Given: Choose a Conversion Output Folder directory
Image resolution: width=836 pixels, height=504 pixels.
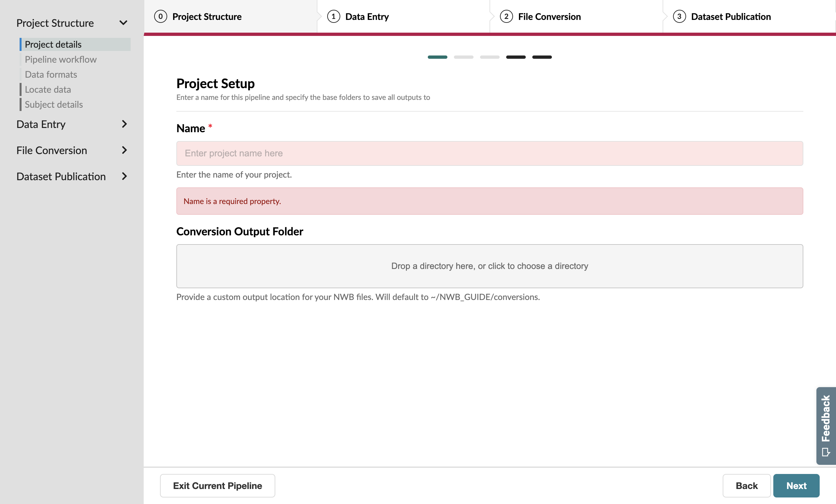Looking at the screenshot, I should tap(490, 266).
